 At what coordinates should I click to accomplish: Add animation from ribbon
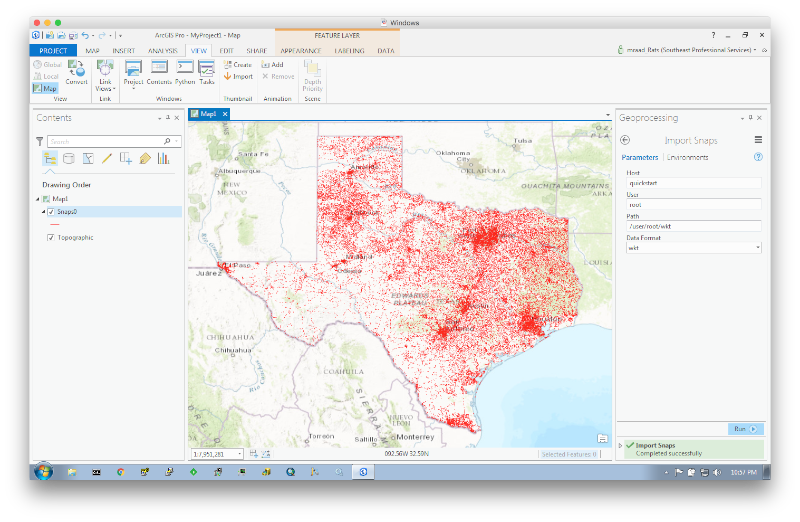coord(272,65)
